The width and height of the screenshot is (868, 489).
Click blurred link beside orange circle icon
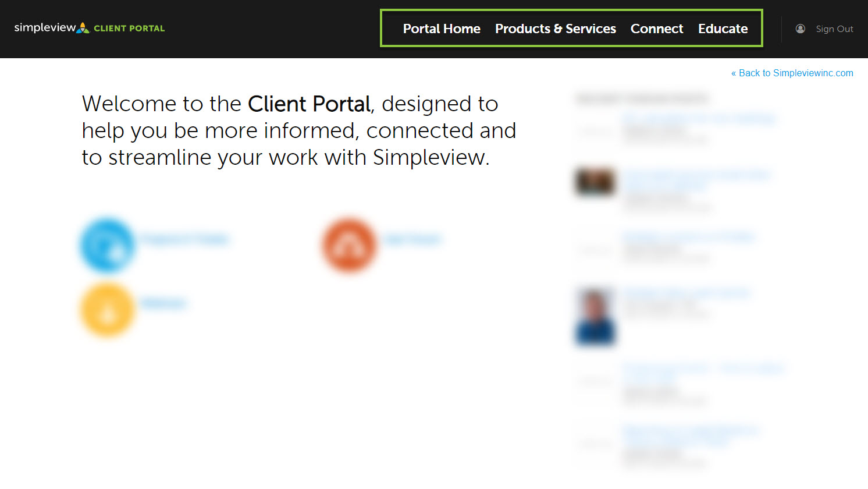click(x=412, y=239)
